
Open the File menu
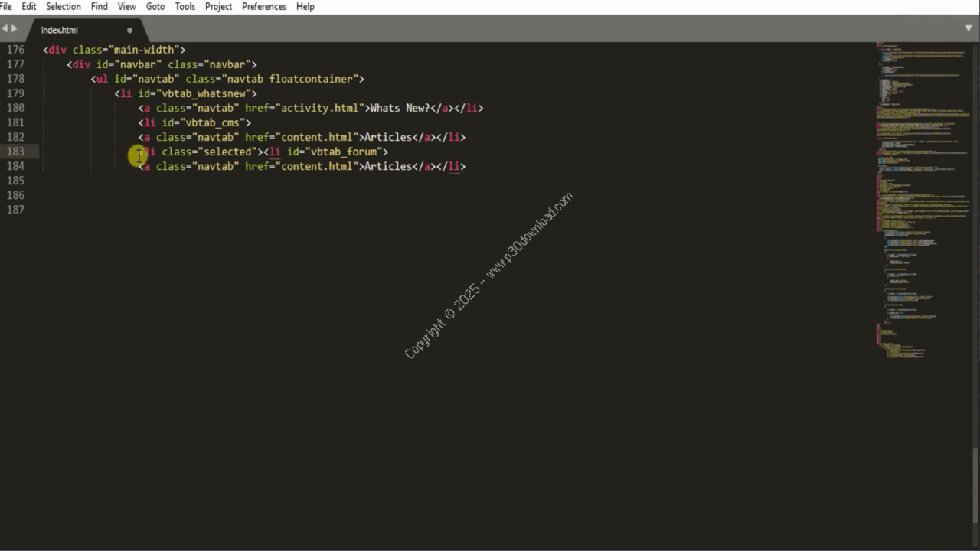click(6, 6)
